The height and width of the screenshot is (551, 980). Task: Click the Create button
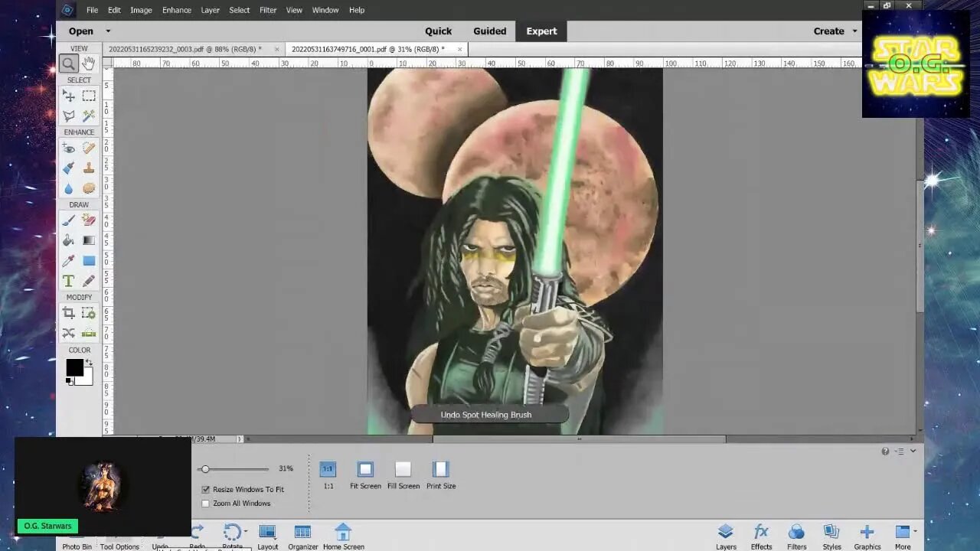coord(828,31)
